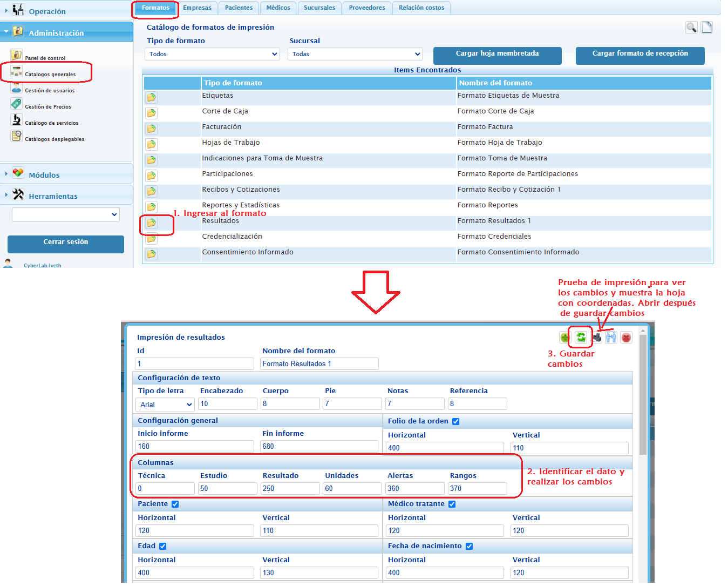Screen dimensions: 728x586
Task: Toggle the Fecha de nacimiento checkbox
Action: tap(469, 546)
